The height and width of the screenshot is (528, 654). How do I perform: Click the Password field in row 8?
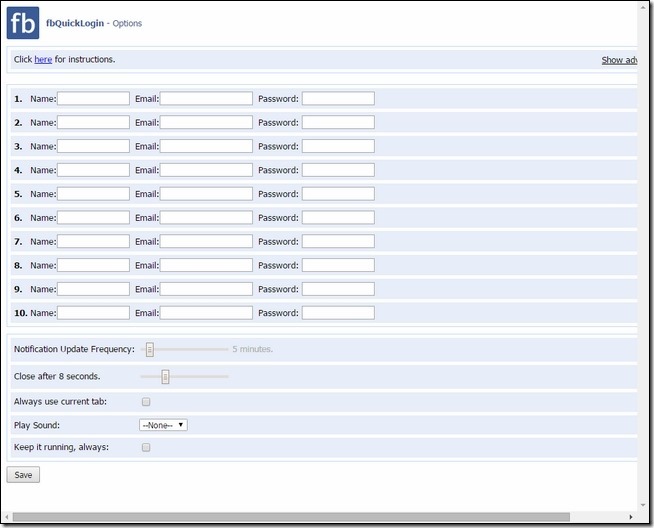[338, 265]
